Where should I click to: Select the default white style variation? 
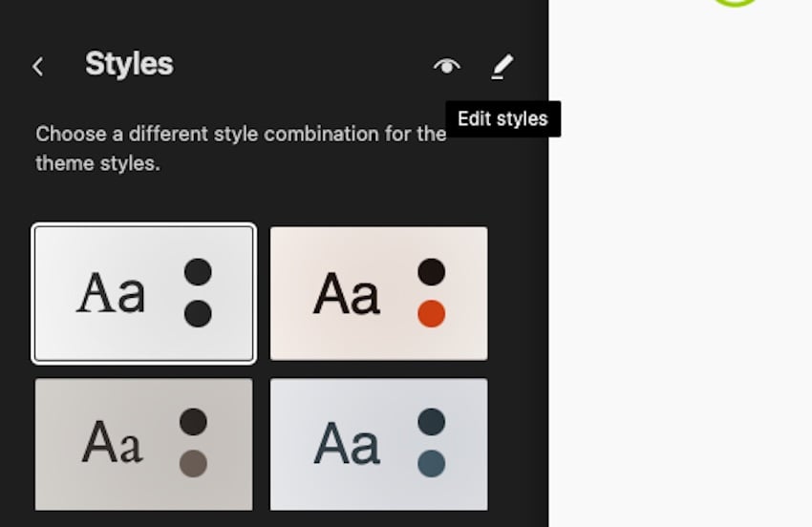click(144, 293)
